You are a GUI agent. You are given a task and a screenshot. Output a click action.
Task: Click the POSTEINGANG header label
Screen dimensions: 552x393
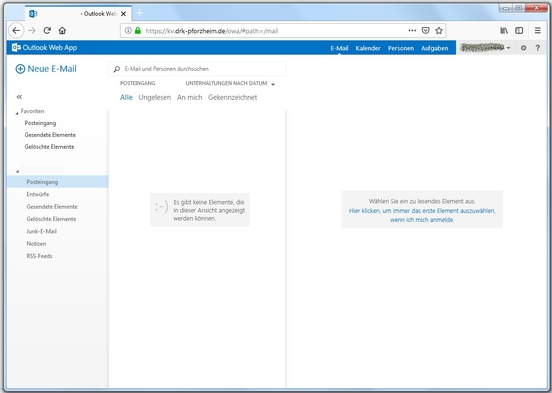pos(138,83)
